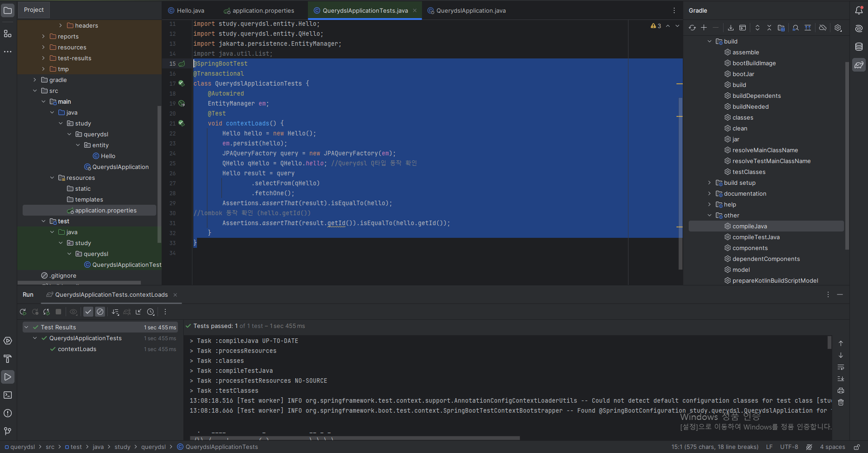Image resolution: width=868 pixels, height=453 pixels.
Task: Collapse all nodes in the Gradle tree
Action: pyautogui.click(x=769, y=28)
